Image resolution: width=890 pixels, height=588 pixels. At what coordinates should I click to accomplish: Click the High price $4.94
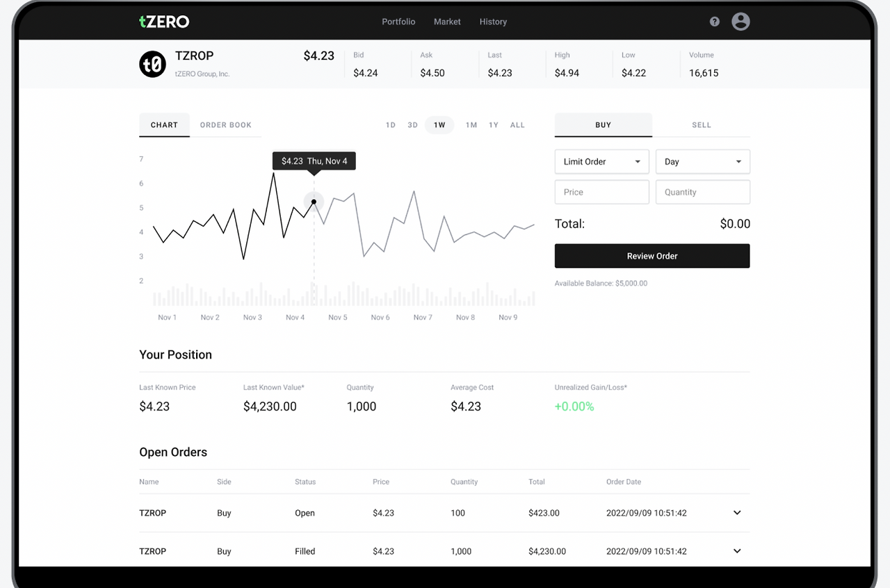tap(567, 73)
